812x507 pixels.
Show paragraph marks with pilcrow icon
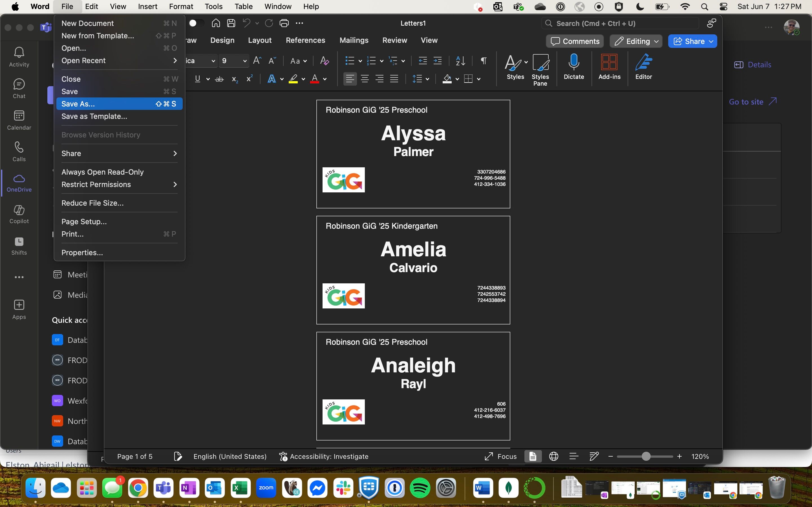(x=484, y=61)
